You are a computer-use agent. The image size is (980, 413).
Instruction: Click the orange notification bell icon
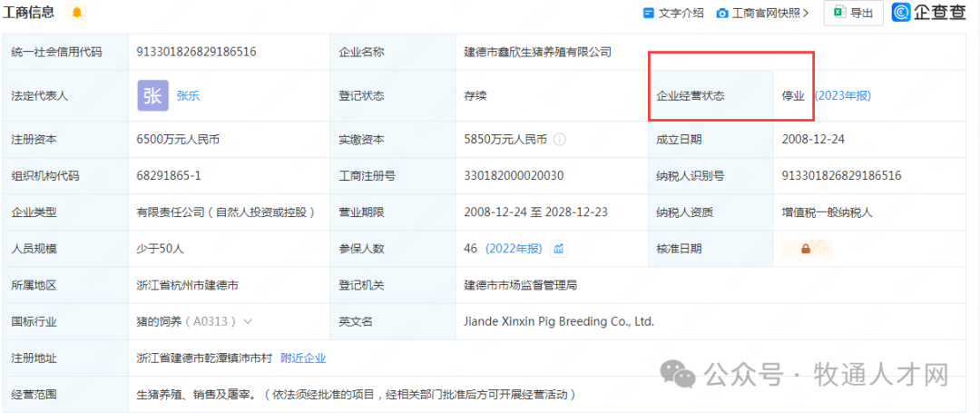click(x=76, y=13)
